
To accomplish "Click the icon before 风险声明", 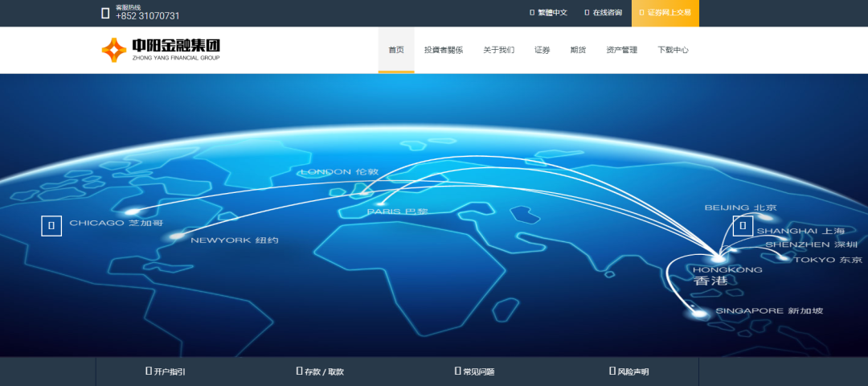I will 612,371.
